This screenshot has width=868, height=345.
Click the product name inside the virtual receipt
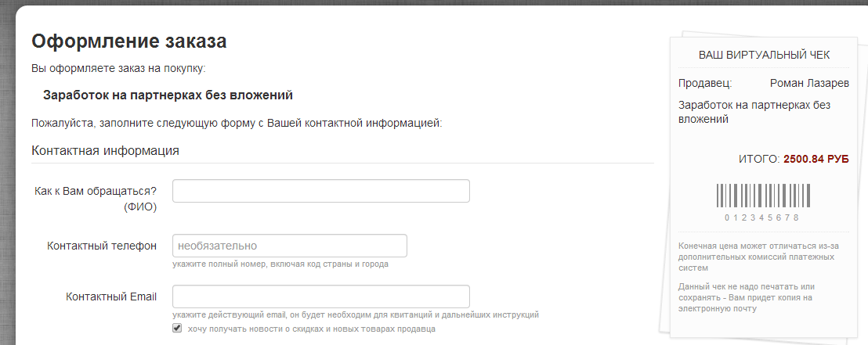point(754,112)
